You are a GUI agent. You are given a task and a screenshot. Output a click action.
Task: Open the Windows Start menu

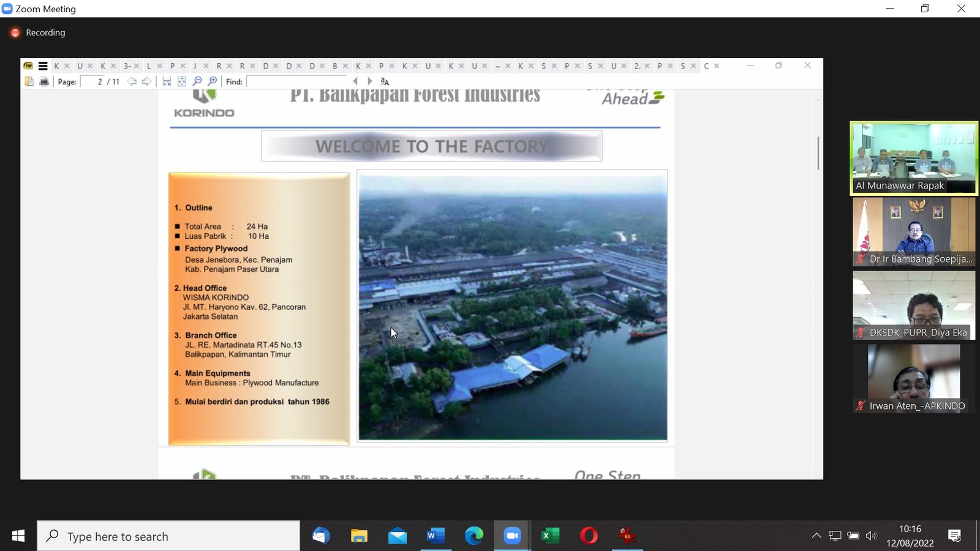coord(18,536)
